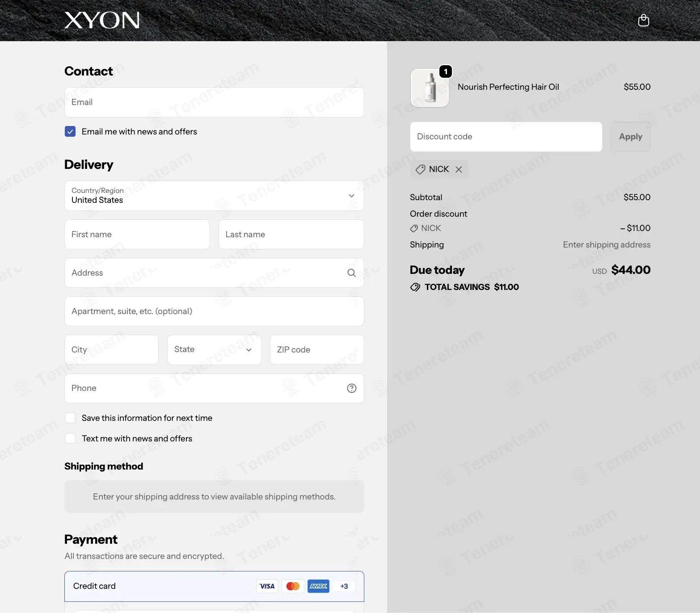Select the Credit card payment option
This screenshot has width=700, height=613.
[x=214, y=586]
